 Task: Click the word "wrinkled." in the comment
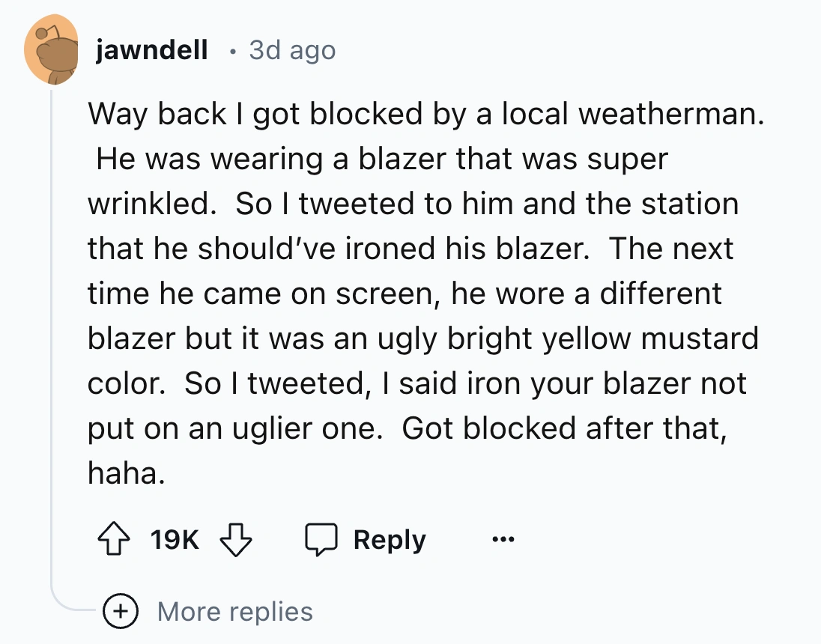coord(149,204)
